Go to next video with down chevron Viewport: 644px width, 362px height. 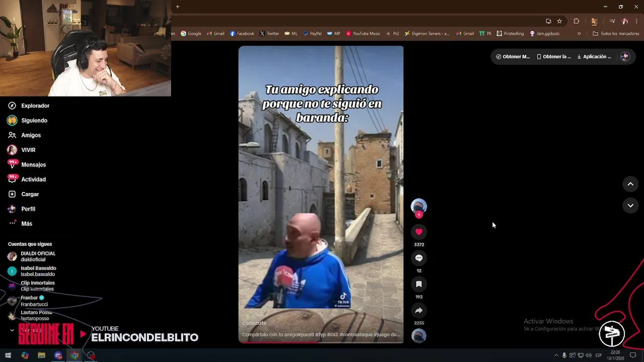point(630,206)
